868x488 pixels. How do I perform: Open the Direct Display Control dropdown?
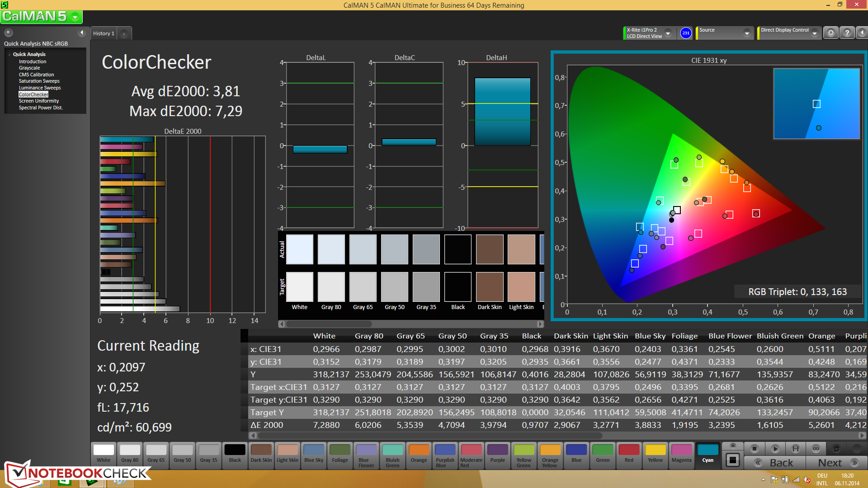814,33
